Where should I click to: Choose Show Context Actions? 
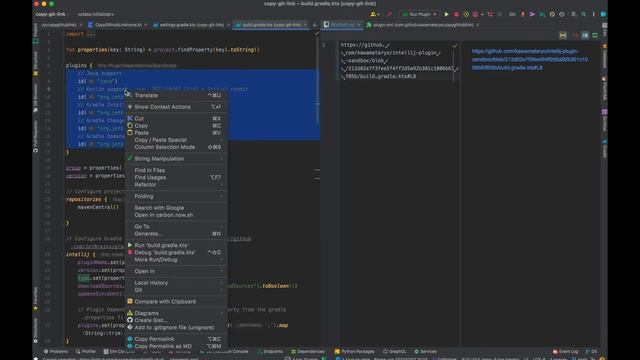click(x=176, y=107)
